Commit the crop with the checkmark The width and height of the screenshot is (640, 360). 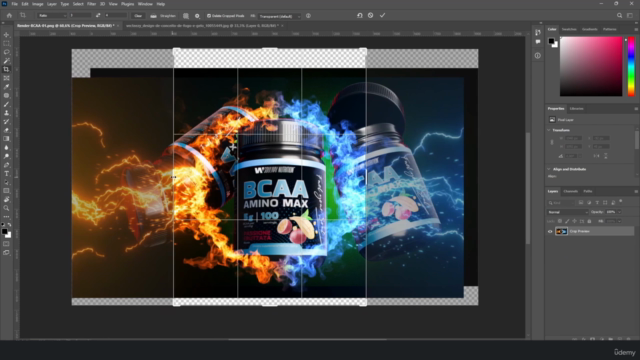[x=382, y=16]
